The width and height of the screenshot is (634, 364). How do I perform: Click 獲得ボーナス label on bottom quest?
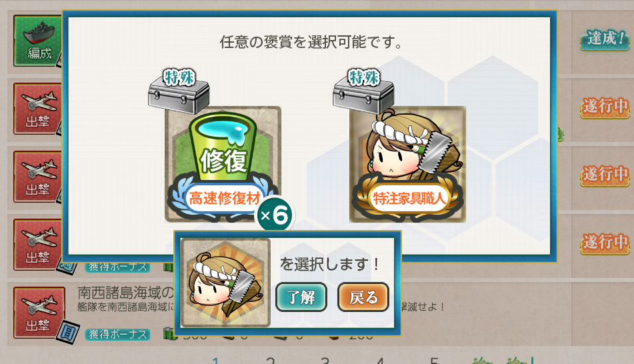(117, 335)
